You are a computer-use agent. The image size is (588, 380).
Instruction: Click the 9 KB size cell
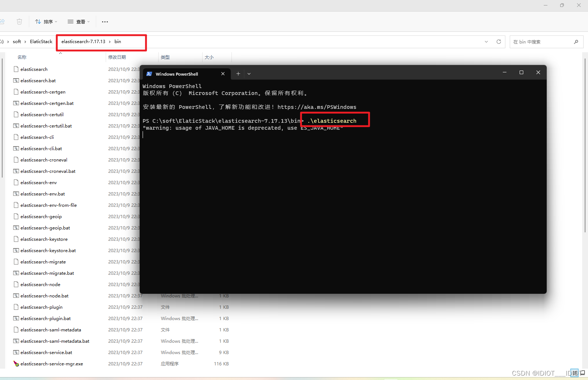pos(224,352)
